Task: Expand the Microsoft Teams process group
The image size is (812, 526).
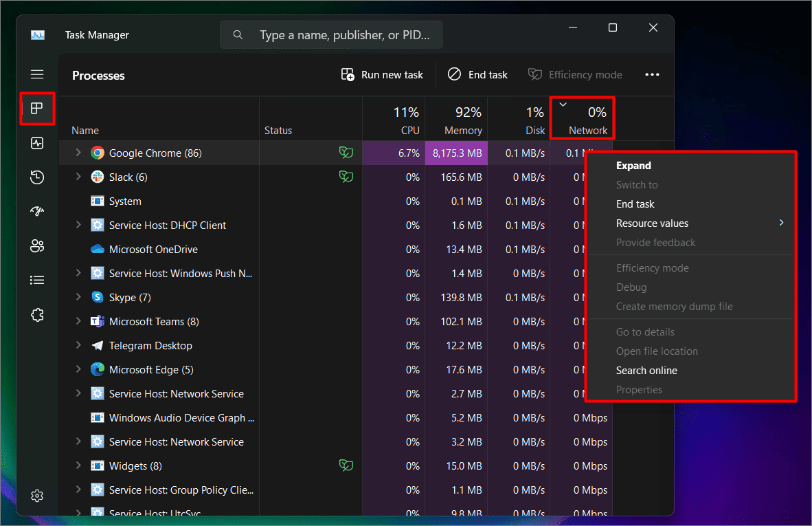Action: [78, 321]
